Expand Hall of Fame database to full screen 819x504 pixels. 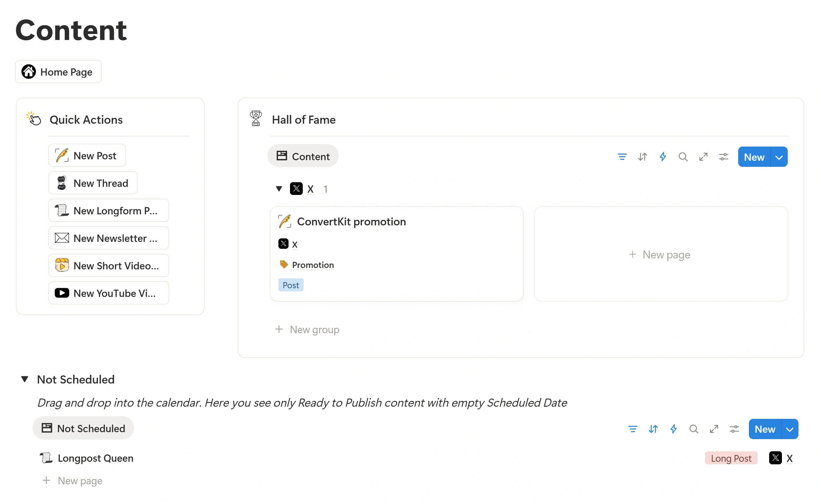click(703, 157)
